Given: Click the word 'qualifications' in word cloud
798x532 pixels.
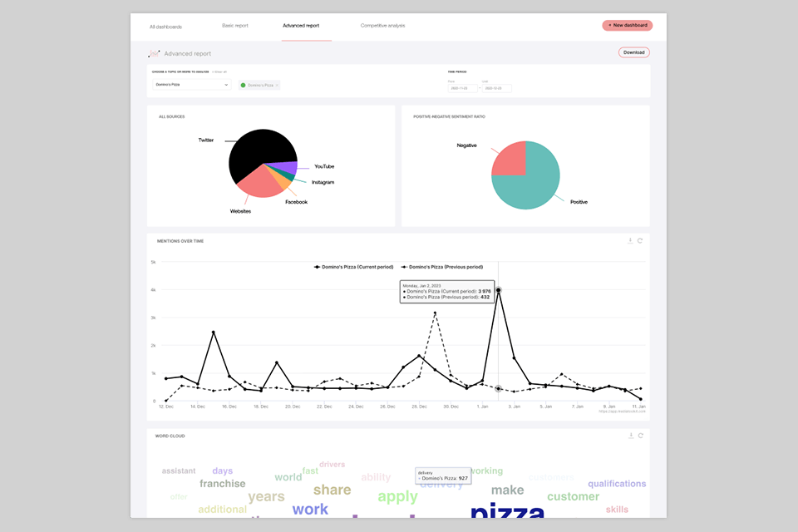Looking at the screenshot, I should [x=617, y=484].
